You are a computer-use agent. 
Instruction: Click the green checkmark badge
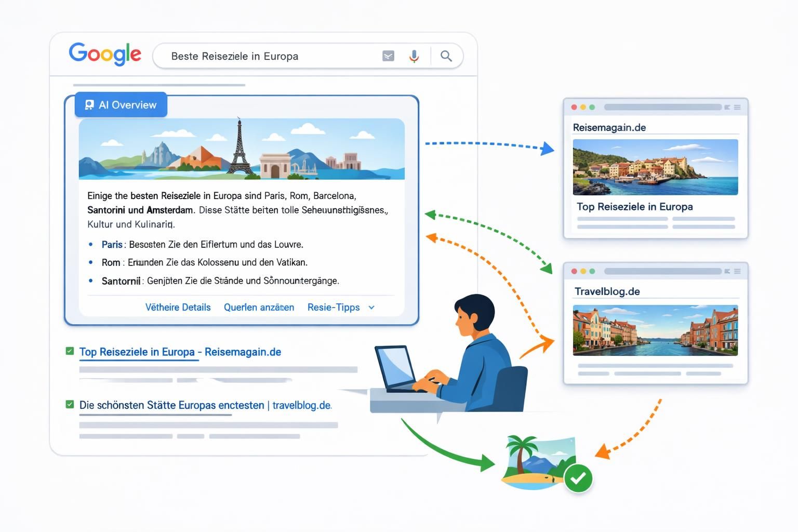coord(578,478)
